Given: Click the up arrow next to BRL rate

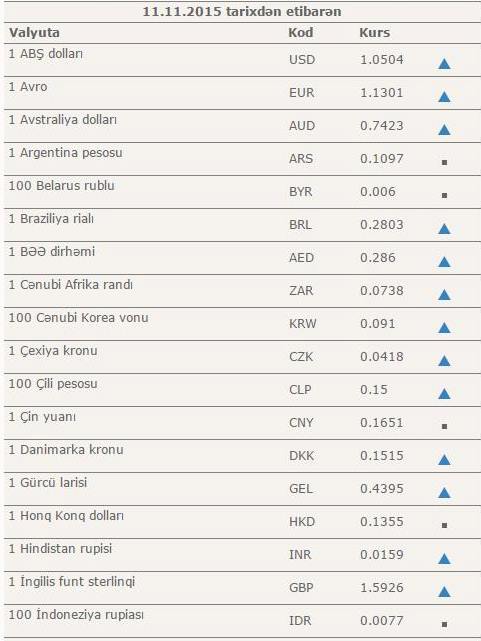Looking at the screenshot, I should [444, 229].
